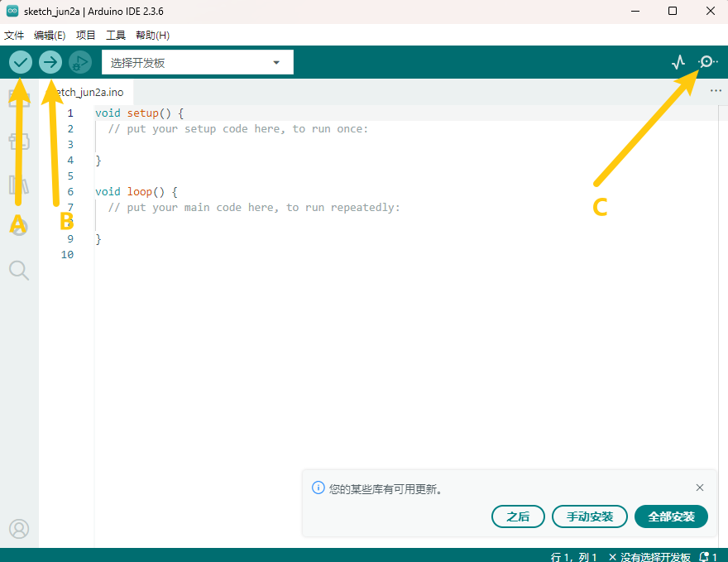Click the 手动安装 button
This screenshot has height=562, width=728.
click(590, 516)
